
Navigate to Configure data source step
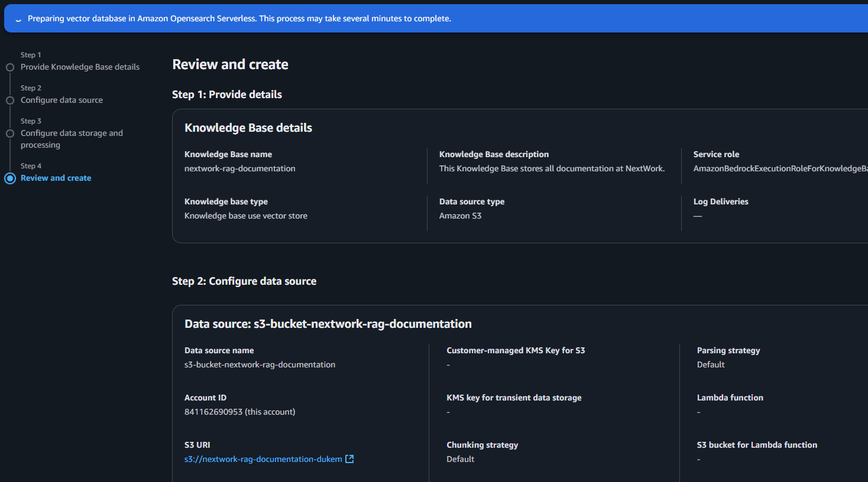[x=61, y=100]
